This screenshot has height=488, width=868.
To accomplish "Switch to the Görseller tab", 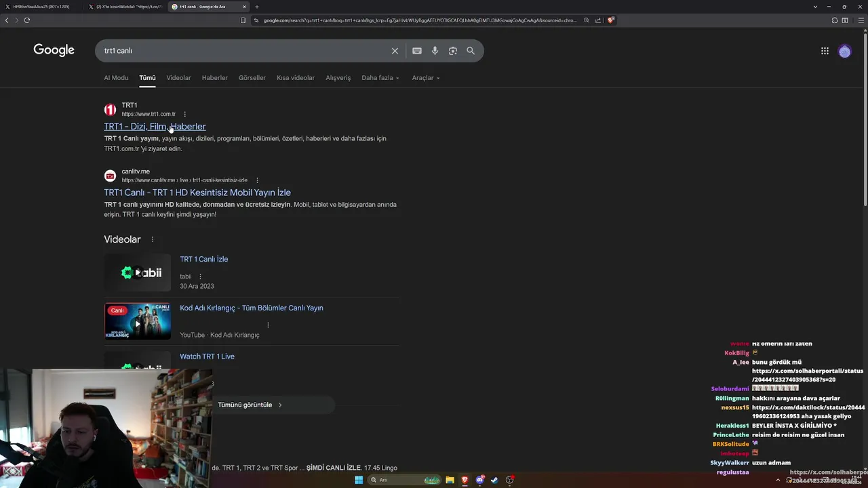I will (x=252, y=78).
